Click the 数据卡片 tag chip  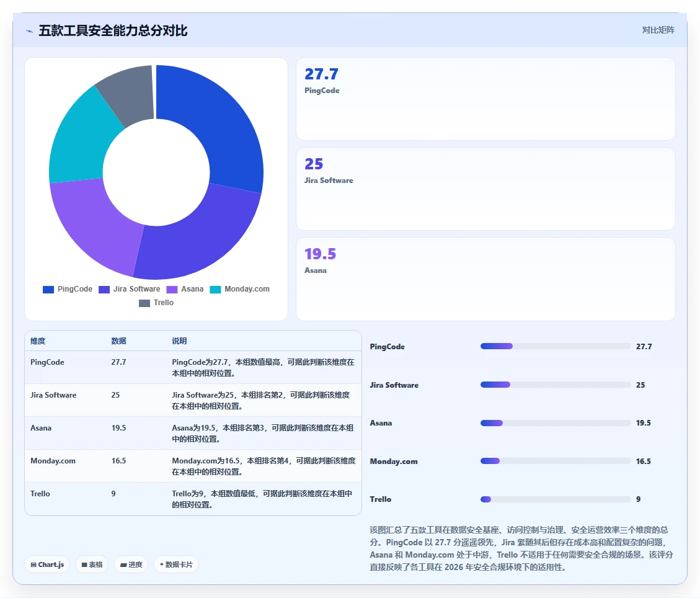click(176, 565)
